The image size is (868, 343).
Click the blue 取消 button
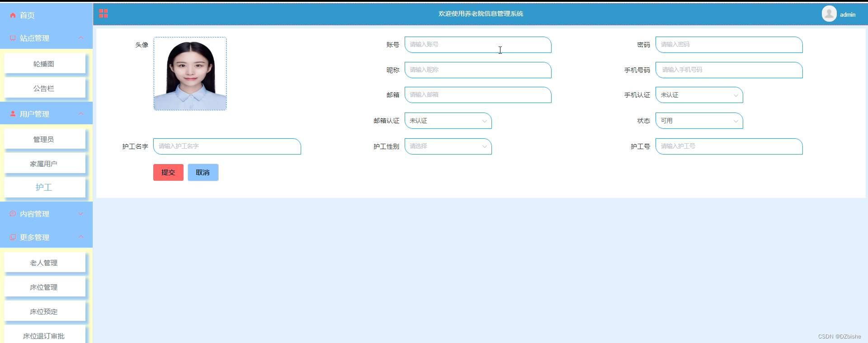point(203,172)
